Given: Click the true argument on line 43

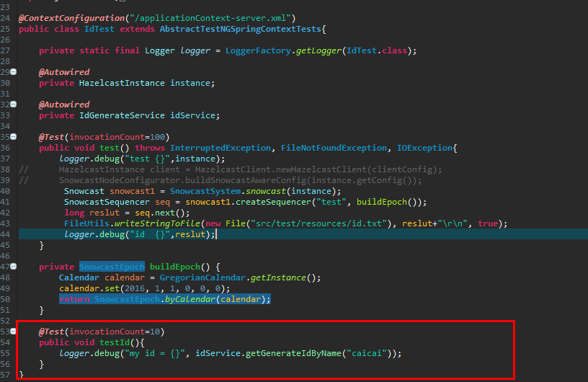Looking at the screenshot, I should pos(488,223).
